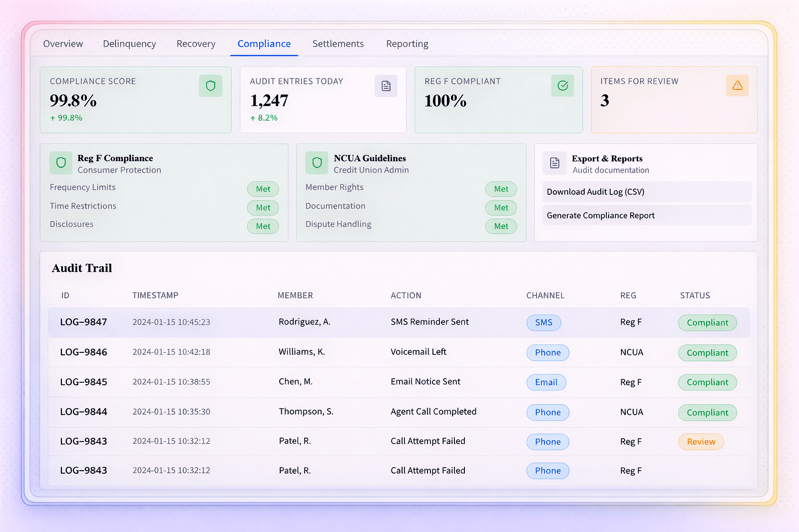Click the document icon next to Export & Reports
This screenshot has width=799, height=532.
pyautogui.click(x=554, y=163)
